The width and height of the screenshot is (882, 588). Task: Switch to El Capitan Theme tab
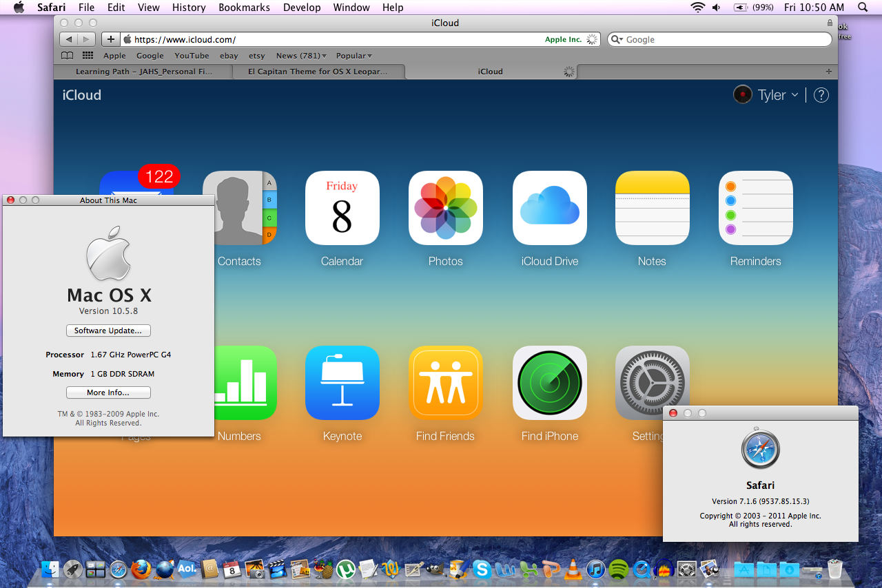click(x=319, y=71)
